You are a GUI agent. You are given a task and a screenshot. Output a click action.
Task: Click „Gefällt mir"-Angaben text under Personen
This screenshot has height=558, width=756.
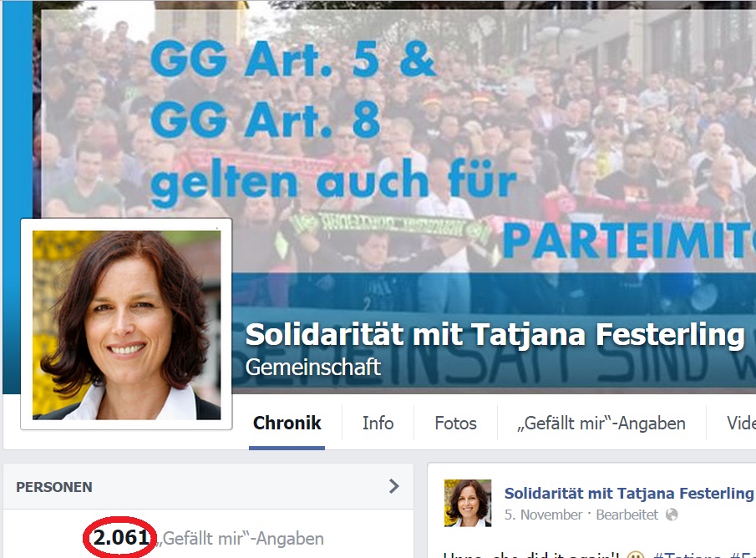pos(240,539)
